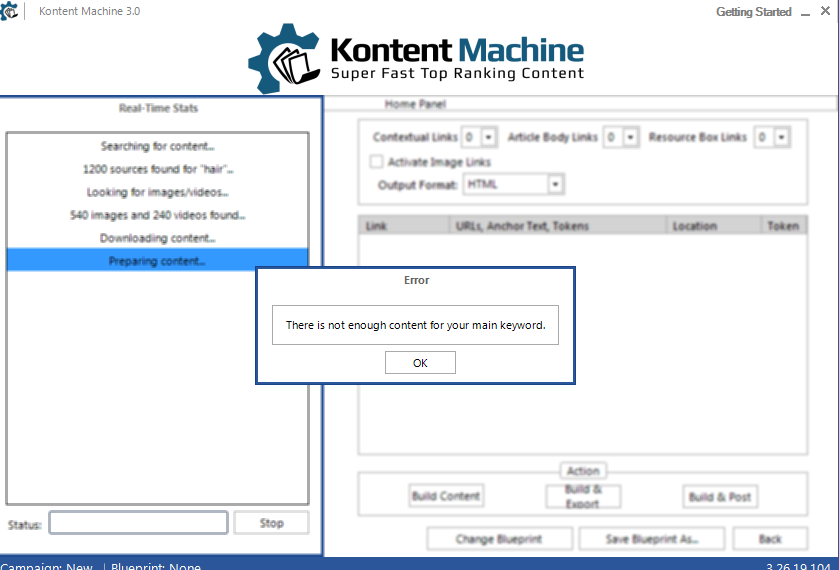The image size is (839, 570).
Task: Open the Getting Started link
Action: point(753,12)
